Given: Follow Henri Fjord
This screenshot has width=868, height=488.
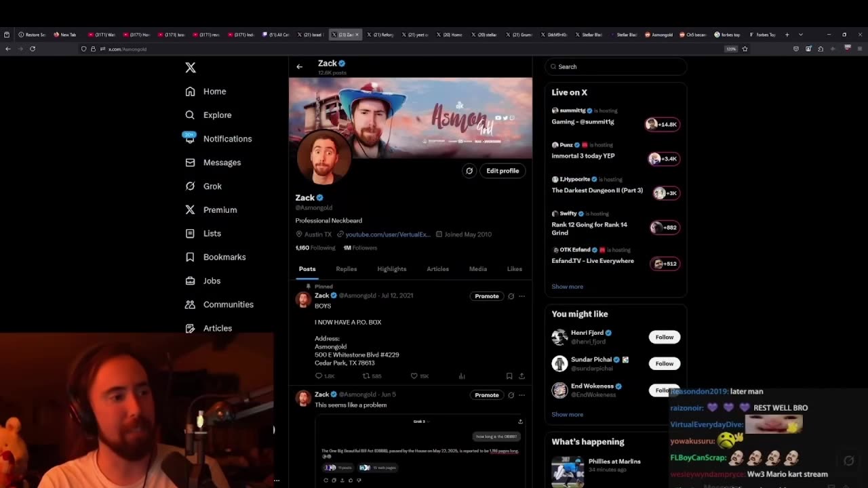Looking at the screenshot, I should pos(665,338).
